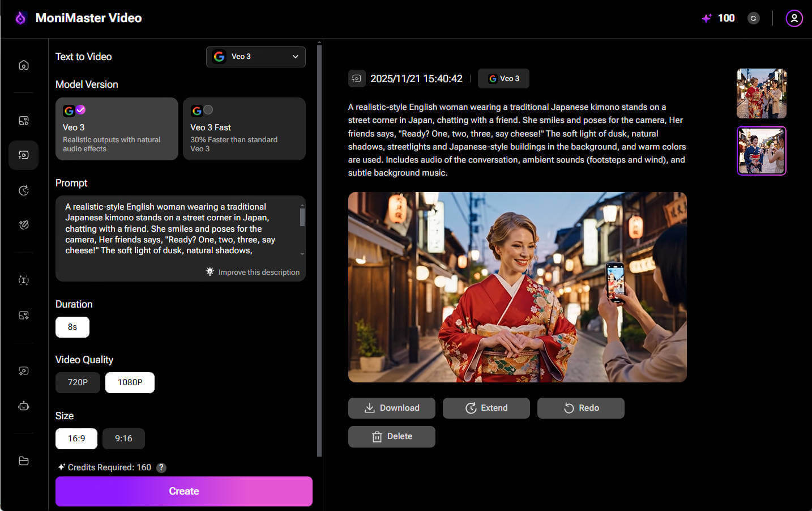Click the robot icon in sidebar
The image size is (812, 511).
23,406
